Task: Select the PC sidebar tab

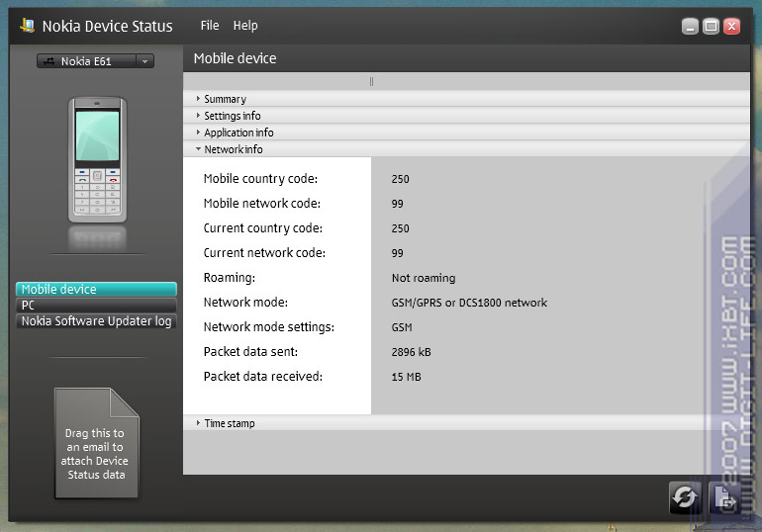Action: click(96, 306)
